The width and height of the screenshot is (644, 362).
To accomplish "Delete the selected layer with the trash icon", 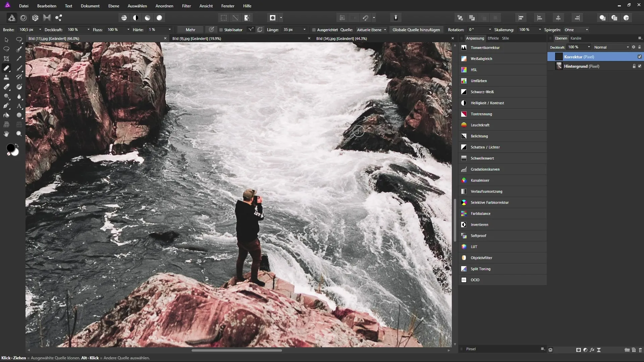I will (x=640, y=350).
